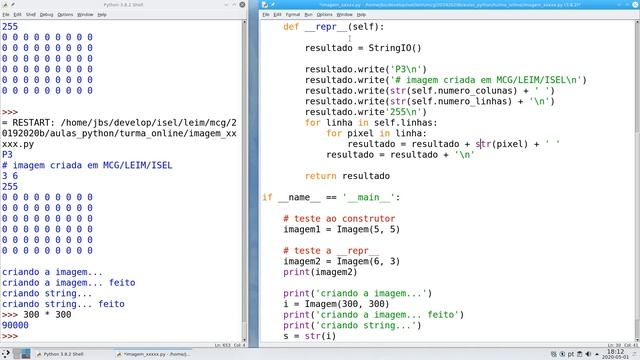This screenshot has height=360, width=640.
Task: Click the virtual desktop pager
Action: (x=22, y=354)
